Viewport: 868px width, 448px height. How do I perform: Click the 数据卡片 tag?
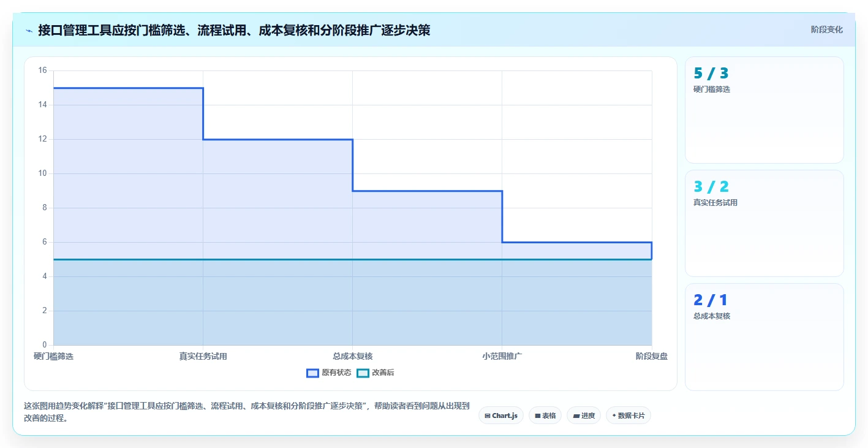click(x=628, y=416)
